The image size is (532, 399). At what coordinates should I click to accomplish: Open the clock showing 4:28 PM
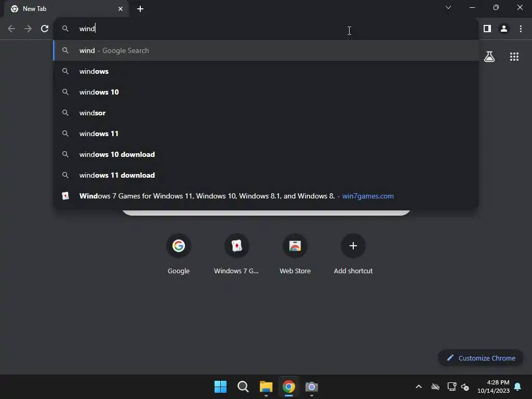pyautogui.click(x=494, y=387)
